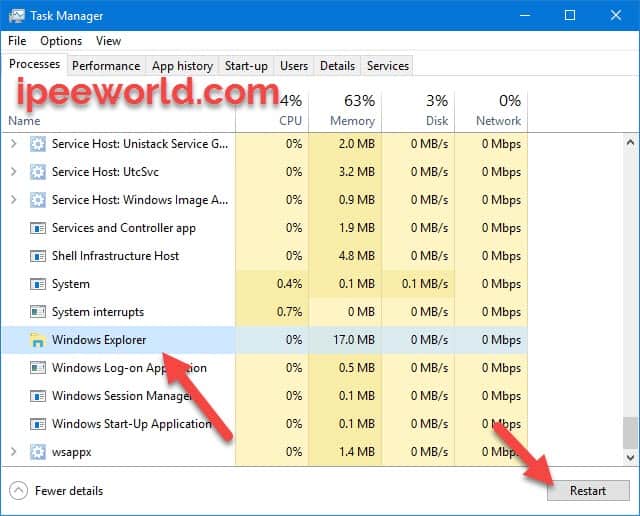Switch to the Services tab
This screenshot has width=640, height=516.
coord(387,66)
